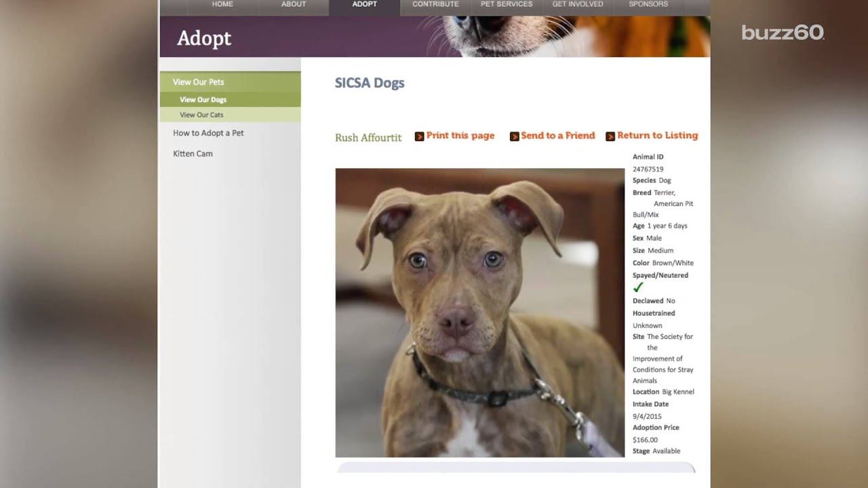Click the Color value Brown/White
The width and height of the screenshot is (868, 488).
coord(673,263)
